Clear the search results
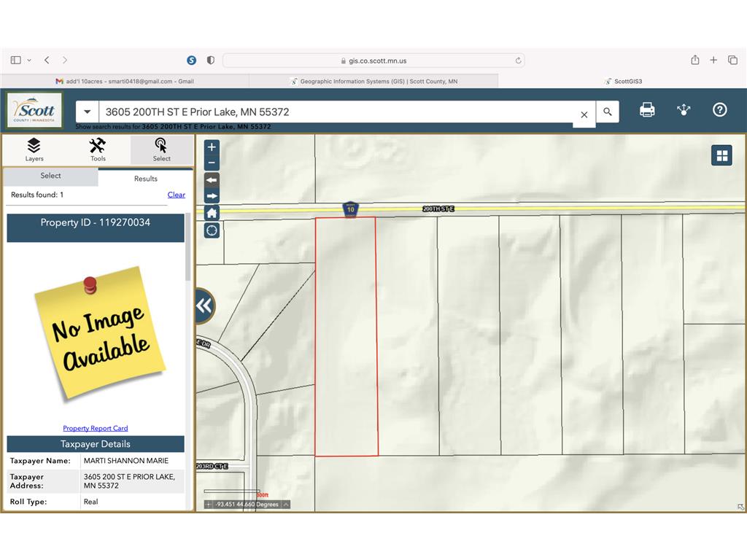The height and width of the screenshot is (560, 747). click(177, 194)
